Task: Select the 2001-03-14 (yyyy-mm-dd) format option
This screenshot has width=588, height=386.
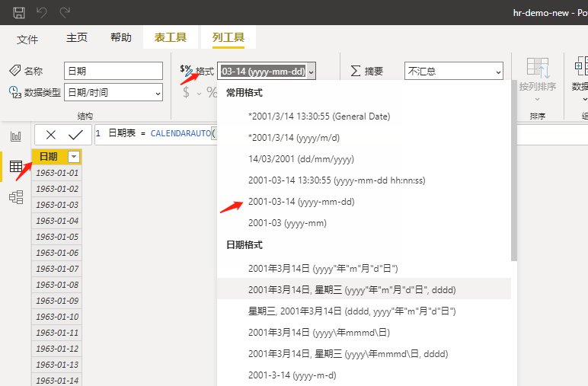Action: click(301, 202)
